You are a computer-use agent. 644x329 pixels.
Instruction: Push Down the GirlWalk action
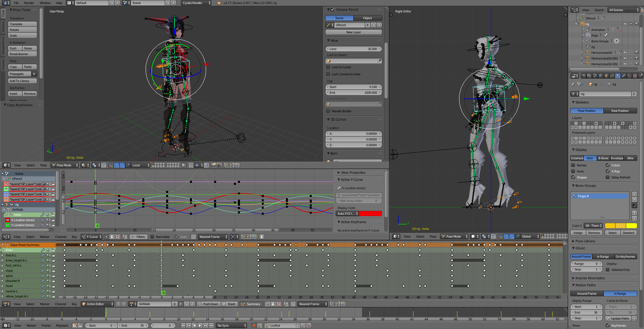click(x=208, y=304)
